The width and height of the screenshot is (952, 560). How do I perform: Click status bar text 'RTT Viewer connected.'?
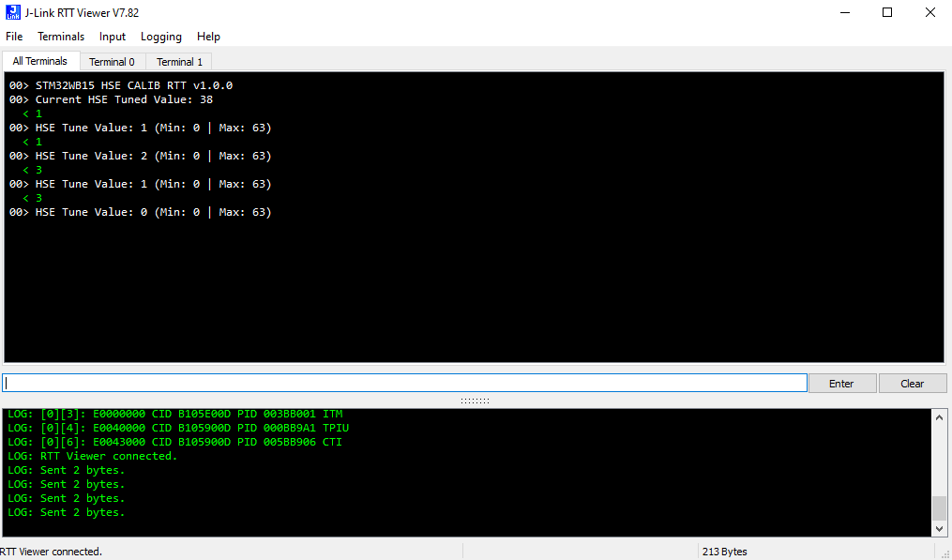point(51,552)
